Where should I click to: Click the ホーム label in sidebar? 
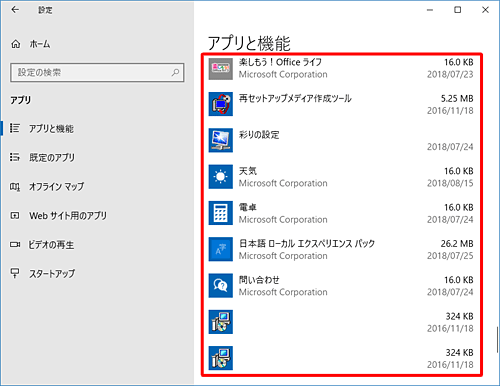40,44
